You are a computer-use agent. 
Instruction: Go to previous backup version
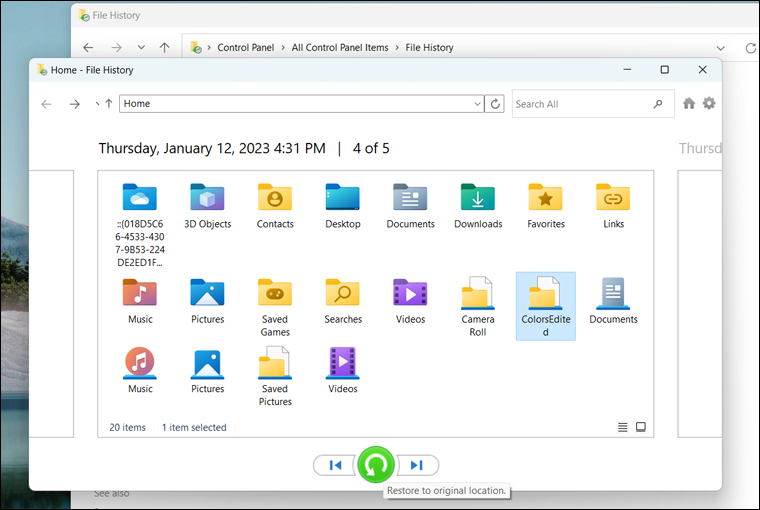335,465
